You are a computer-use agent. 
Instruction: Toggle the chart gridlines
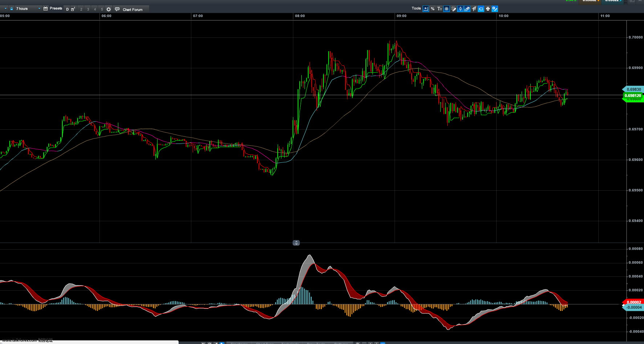pyautogui.click(x=447, y=9)
